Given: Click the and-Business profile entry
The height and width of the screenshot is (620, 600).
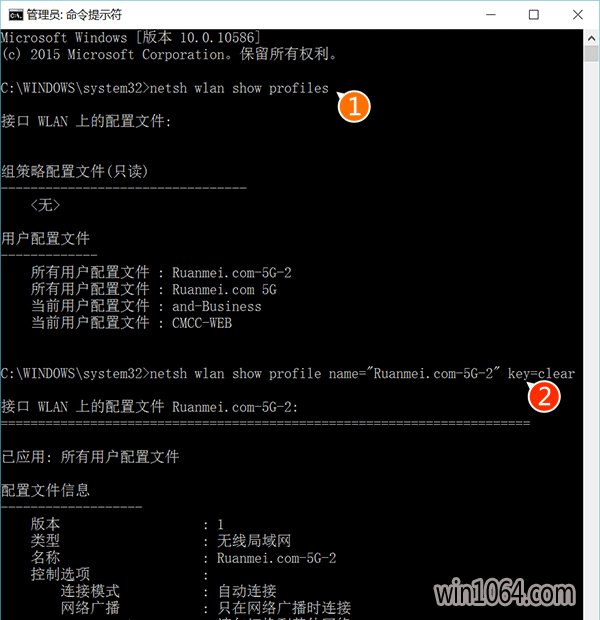Looking at the screenshot, I should coord(217,306).
